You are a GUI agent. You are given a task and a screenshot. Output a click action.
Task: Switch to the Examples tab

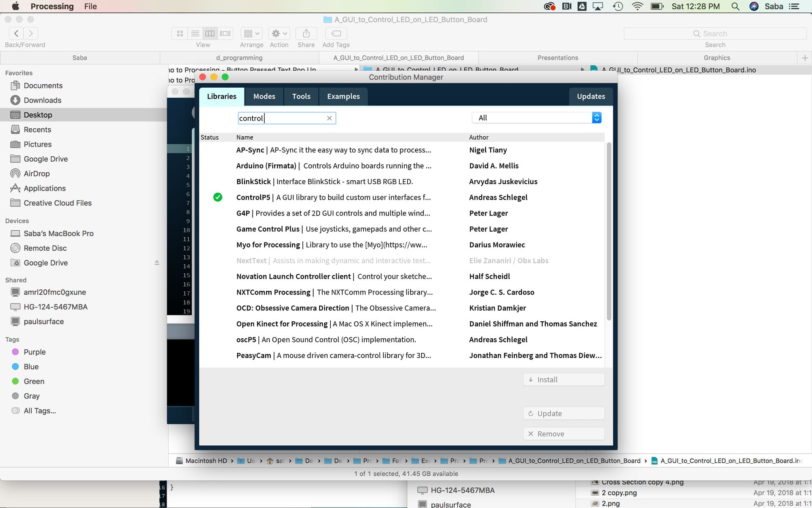tap(343, 97)
